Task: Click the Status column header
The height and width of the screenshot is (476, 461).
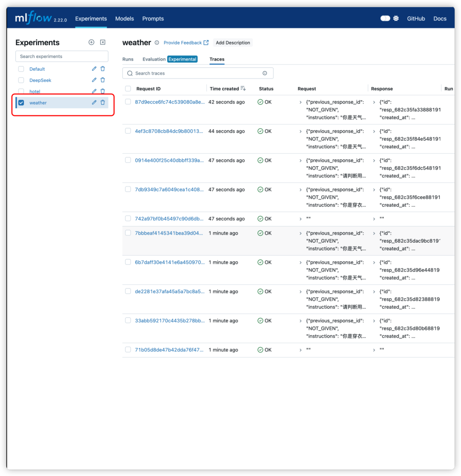Action: (x=266, y=89)
